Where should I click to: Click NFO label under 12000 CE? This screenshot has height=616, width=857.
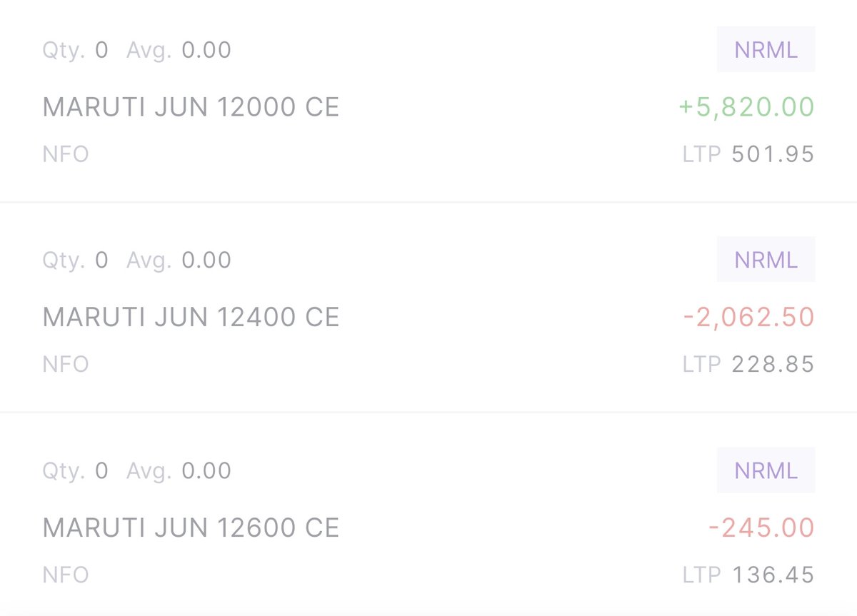coord(66,154)
